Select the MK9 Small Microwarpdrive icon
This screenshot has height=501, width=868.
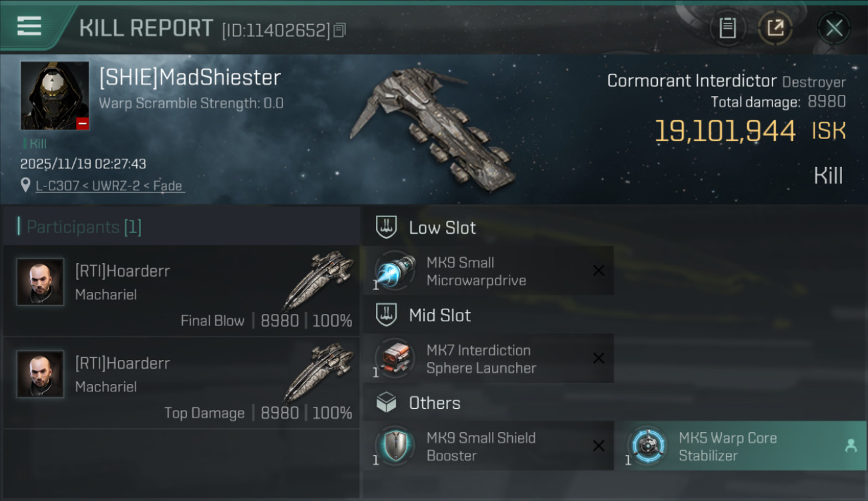pos(395,271)
